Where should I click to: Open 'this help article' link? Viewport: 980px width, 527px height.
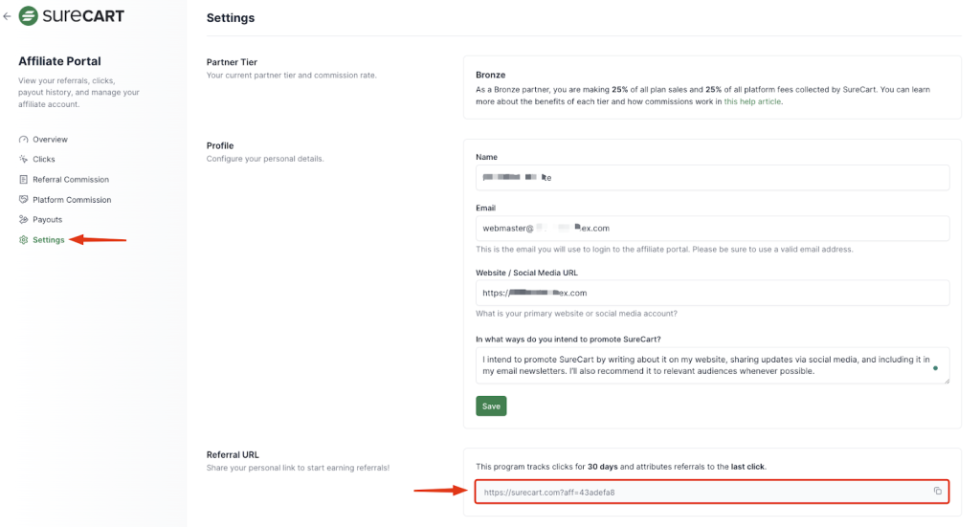pos(752,101)
